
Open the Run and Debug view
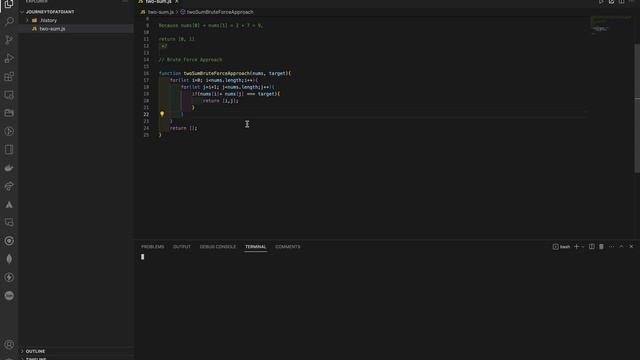click(9, 58)
